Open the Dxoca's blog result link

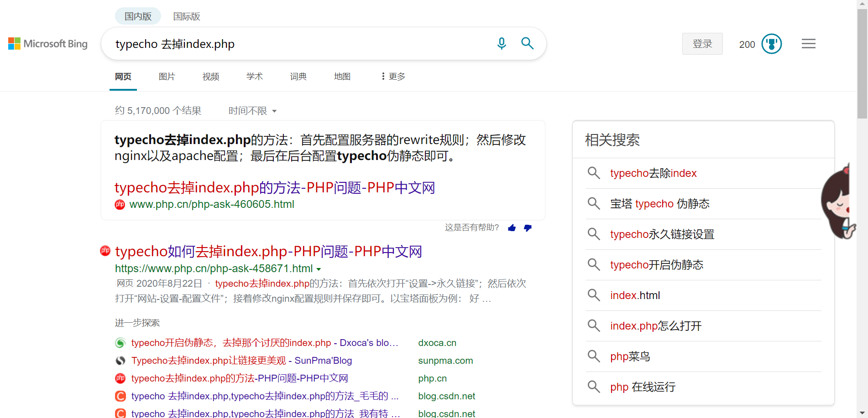point(265,343)
